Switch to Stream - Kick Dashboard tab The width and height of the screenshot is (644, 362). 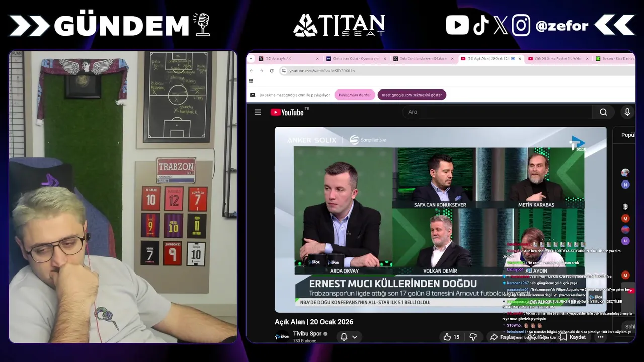pos(615,59)
